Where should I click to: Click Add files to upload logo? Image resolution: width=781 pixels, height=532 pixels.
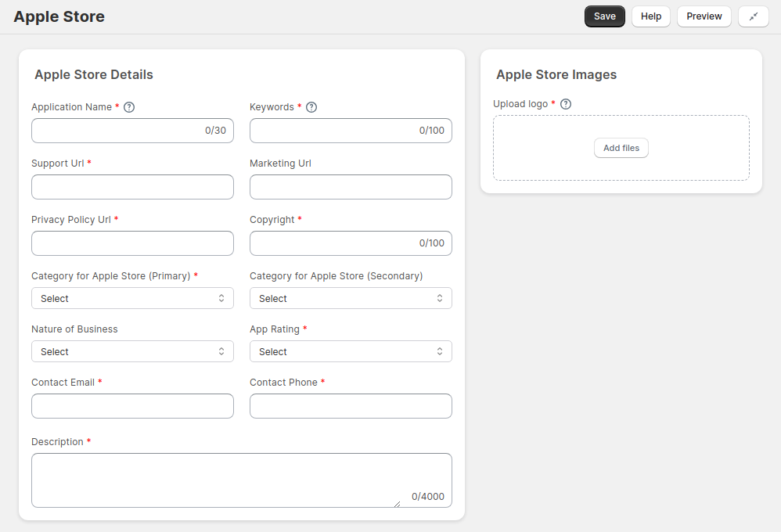coord(621,148)
